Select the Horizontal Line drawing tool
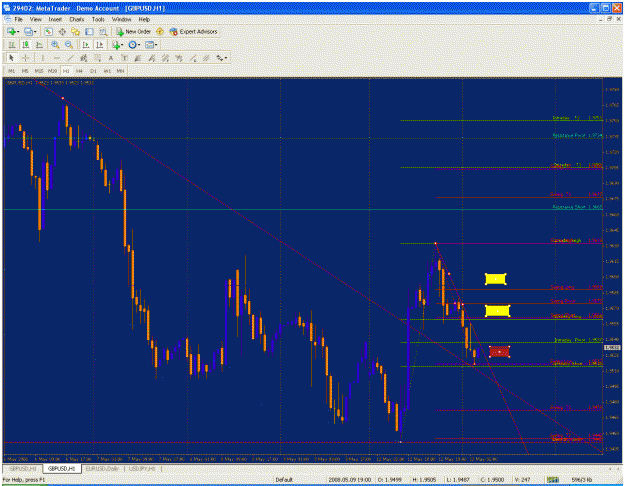This screenshot has height=486, width=625. point(56,58)
